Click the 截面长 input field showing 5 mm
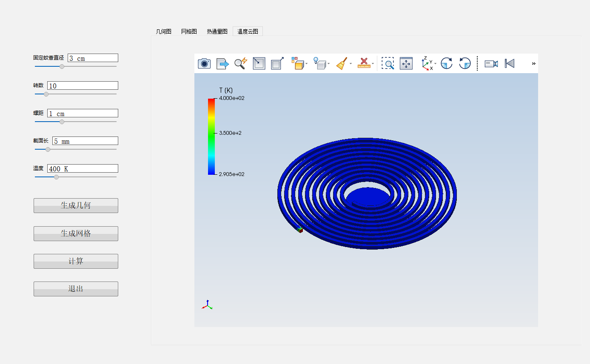Viewport: 590px width, 364px height. tap(85, 141)
